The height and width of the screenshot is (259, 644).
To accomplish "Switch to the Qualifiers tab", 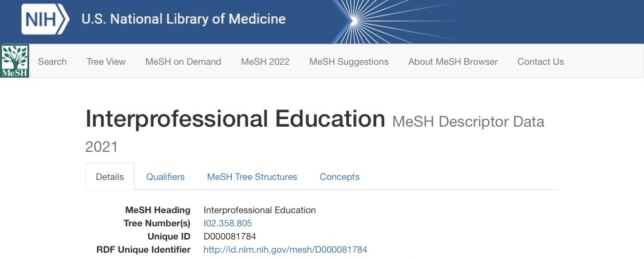I will click(x=165, y=177).
